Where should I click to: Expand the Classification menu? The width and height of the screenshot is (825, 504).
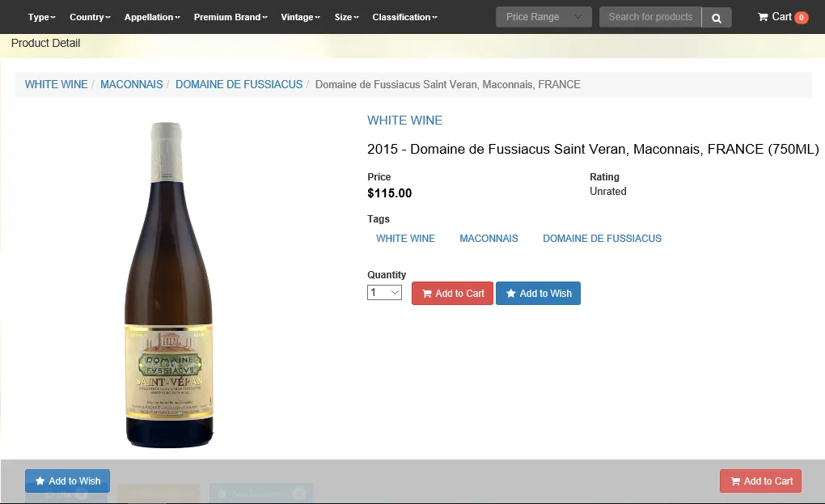point(404,17)
